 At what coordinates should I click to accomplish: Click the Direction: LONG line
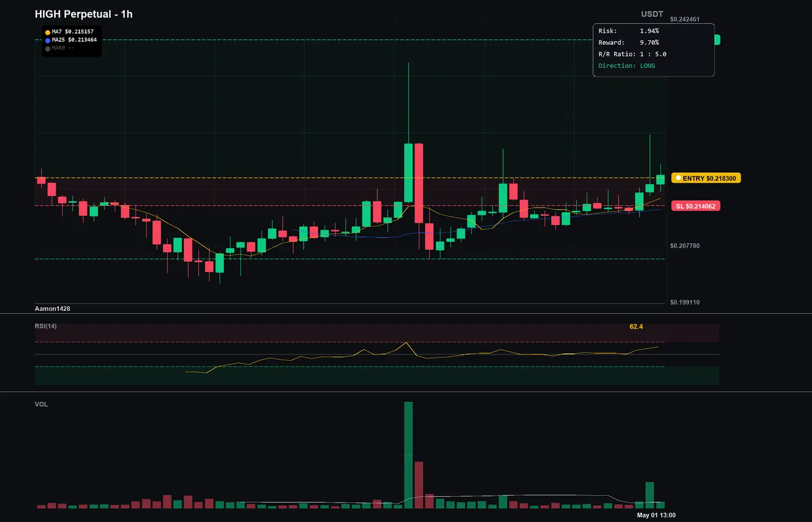626,66
